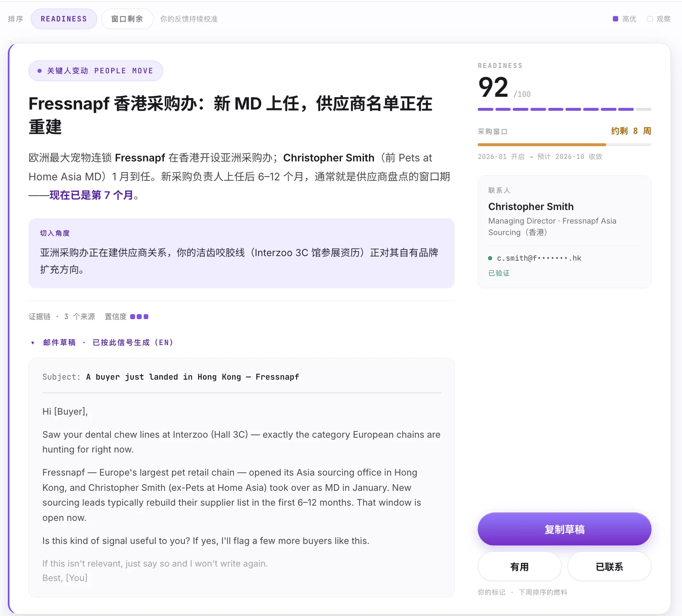Switch sorting to 窗口剩余
Screen dimensions: 682x616
127,19
